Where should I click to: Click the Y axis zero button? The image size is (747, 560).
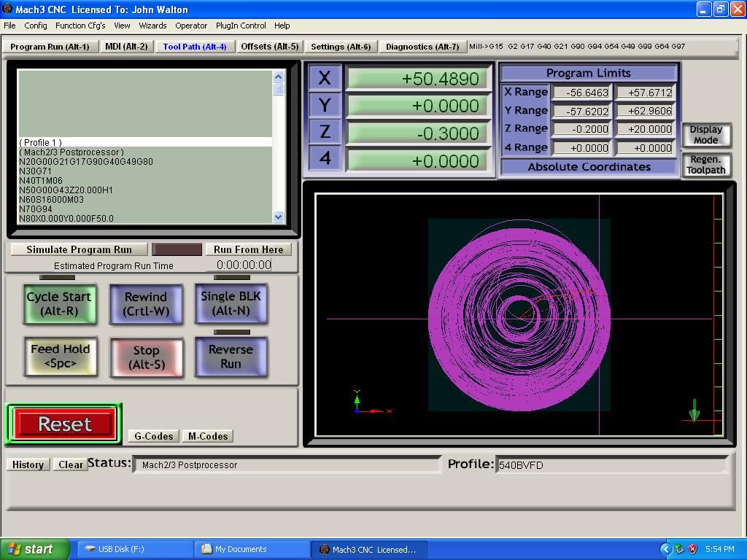325,105
